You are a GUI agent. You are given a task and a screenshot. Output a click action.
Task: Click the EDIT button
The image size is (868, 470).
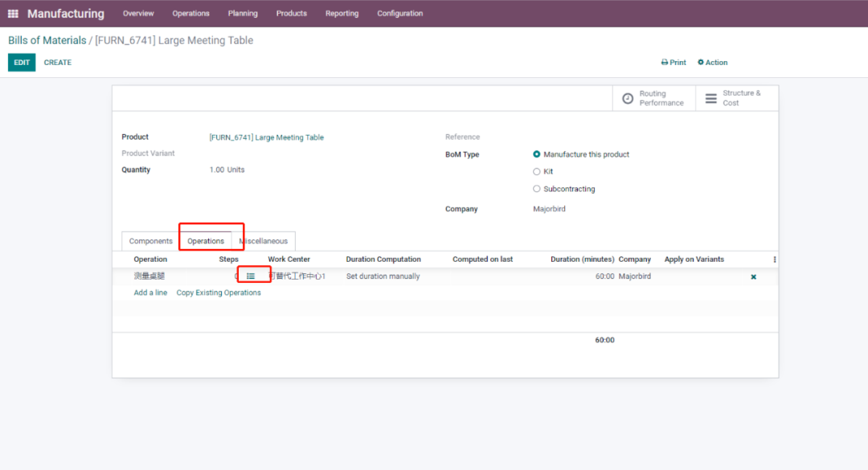22,63
